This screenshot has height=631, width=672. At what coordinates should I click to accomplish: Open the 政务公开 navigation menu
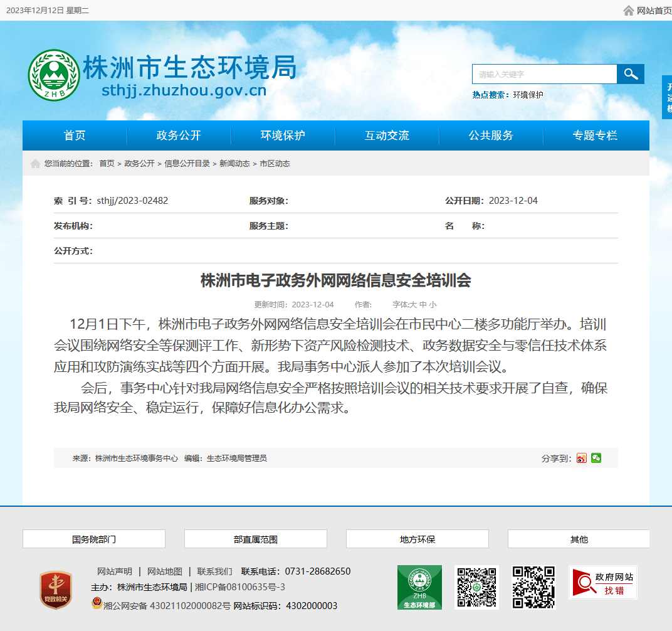[179, 135]
